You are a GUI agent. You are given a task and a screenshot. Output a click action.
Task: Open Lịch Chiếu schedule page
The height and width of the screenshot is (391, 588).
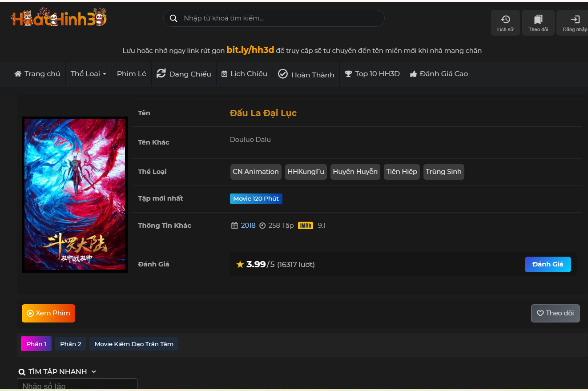click(244, 74)
